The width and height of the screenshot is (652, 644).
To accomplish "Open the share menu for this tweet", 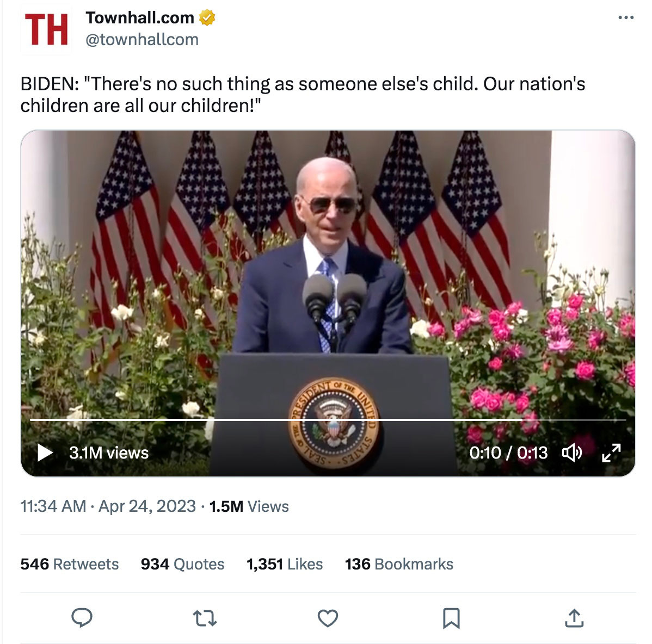I will 574,618.
